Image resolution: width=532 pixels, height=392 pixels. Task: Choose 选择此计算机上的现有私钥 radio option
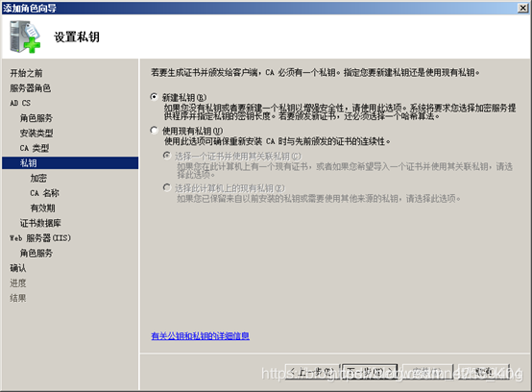(166, 187)
